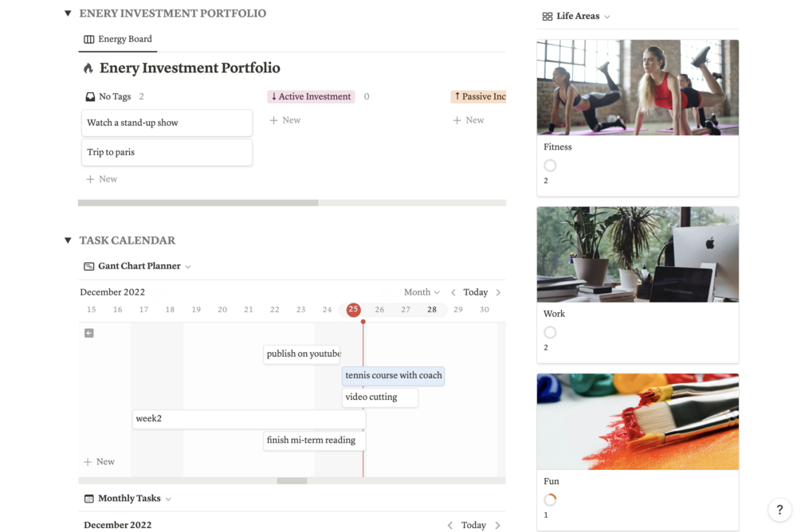
Task: Add new card under Passive Inc column
Action: tap(469, 120)
